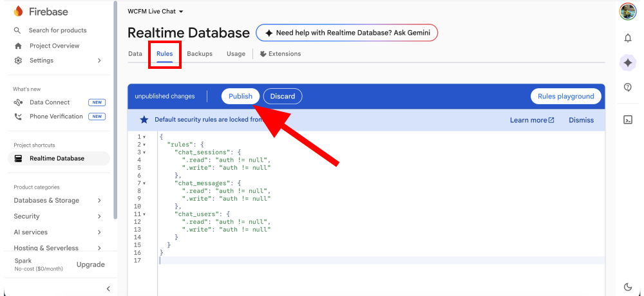Expand the AI services category
This screenshot has width=644, height=296.
pos(99,232)
